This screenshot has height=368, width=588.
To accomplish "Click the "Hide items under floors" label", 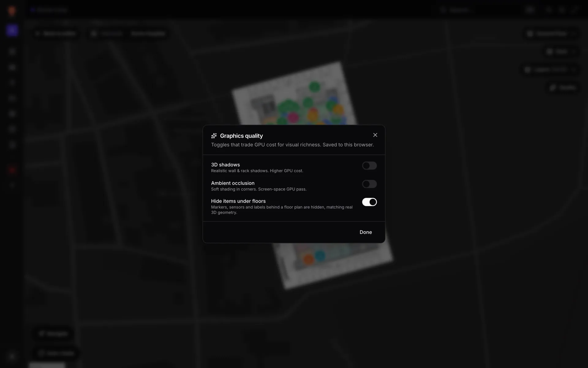I will 238,201.
